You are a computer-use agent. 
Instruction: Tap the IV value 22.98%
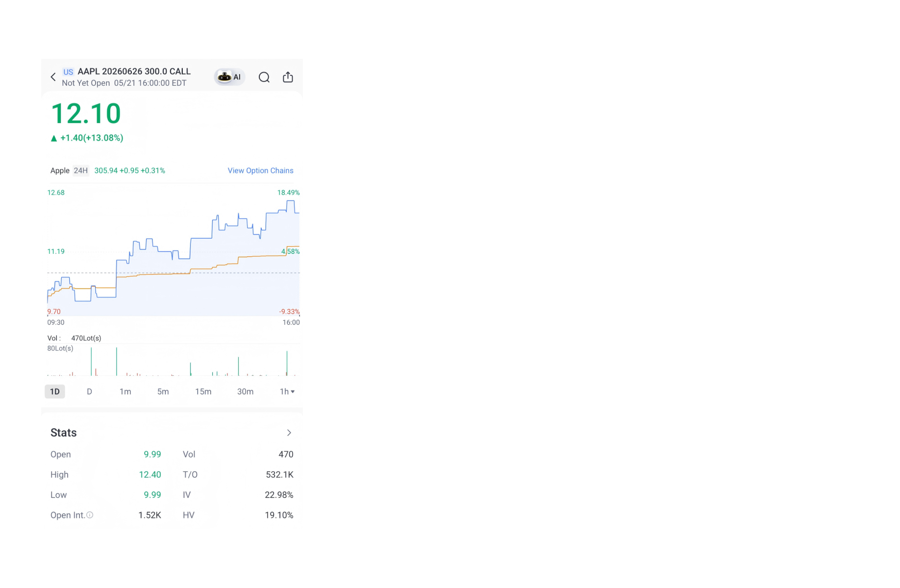[279, 495]
